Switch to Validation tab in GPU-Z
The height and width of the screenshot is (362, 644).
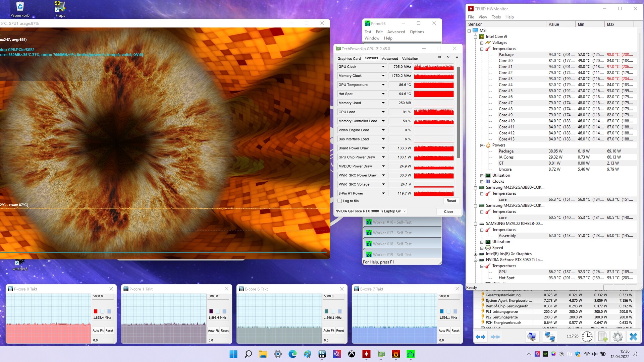click(410, 58)
